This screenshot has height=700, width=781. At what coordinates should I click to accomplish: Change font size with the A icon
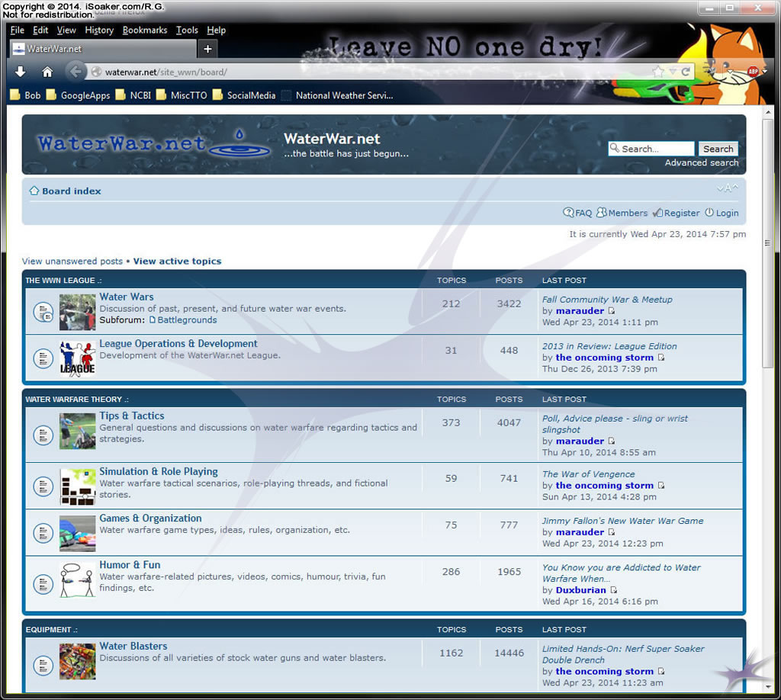(x=728, y=188)
